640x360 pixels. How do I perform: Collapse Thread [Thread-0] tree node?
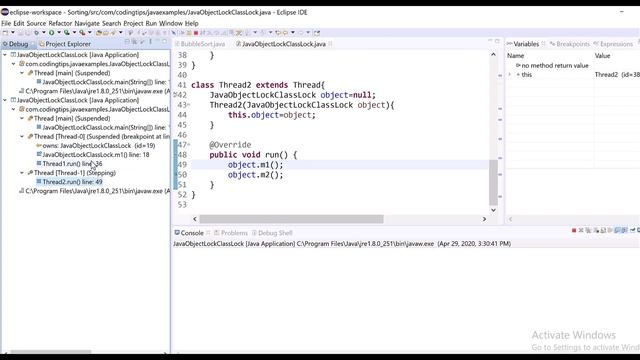22,136
